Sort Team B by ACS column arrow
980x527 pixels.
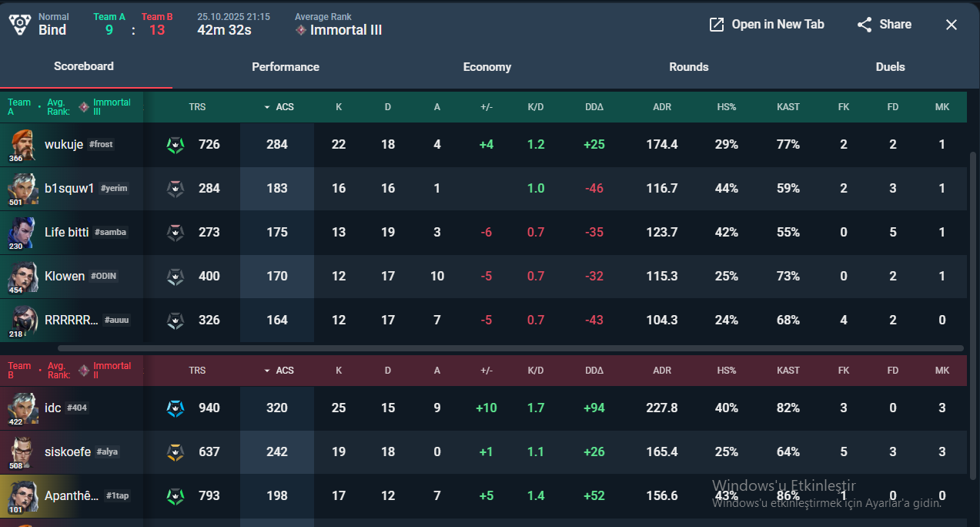click(267, 371)
